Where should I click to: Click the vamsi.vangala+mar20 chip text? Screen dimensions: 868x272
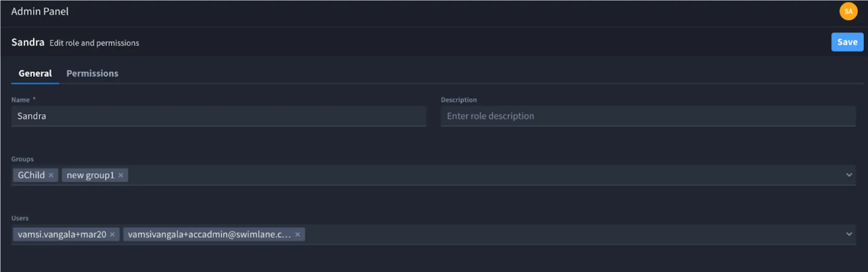click(62, 234)
